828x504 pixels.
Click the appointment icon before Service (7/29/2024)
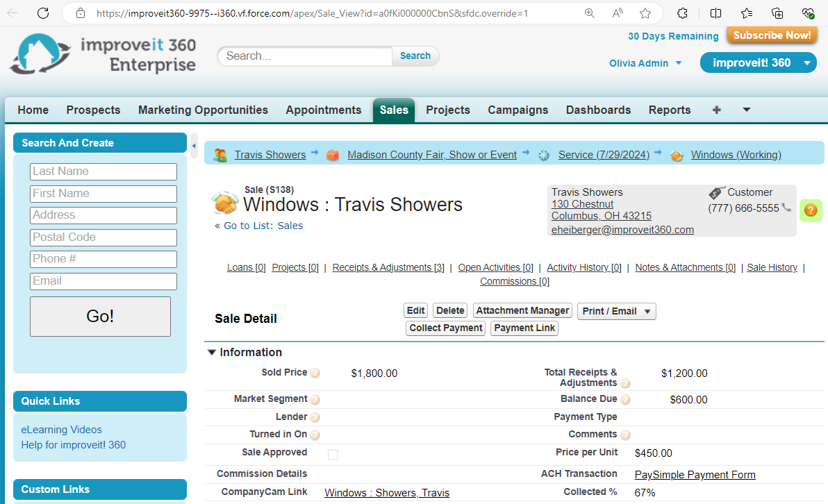pyautogui.click(x=544, y=156)
